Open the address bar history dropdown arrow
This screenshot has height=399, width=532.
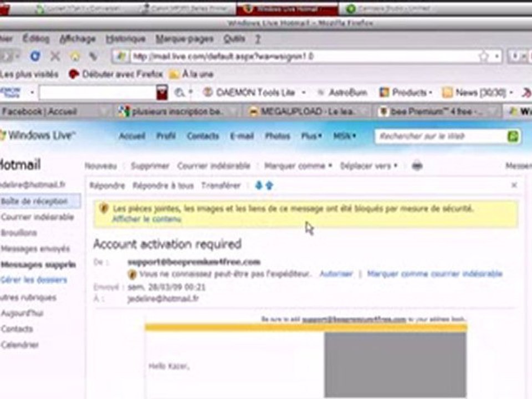coord(497,57)
